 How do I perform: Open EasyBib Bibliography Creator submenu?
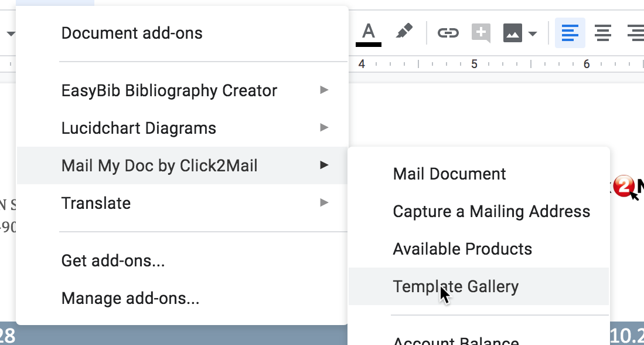(182, 90)
